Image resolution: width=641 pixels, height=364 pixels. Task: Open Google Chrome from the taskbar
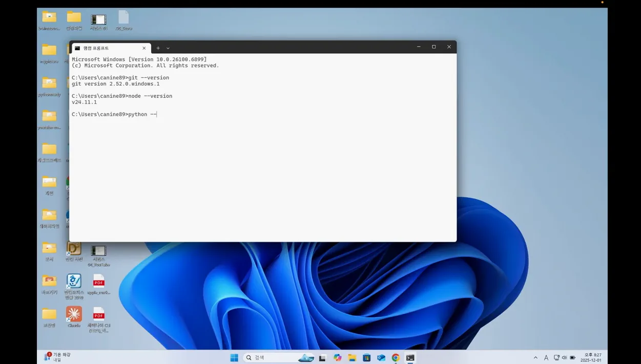pyautogui.click(x=396, y=358)
